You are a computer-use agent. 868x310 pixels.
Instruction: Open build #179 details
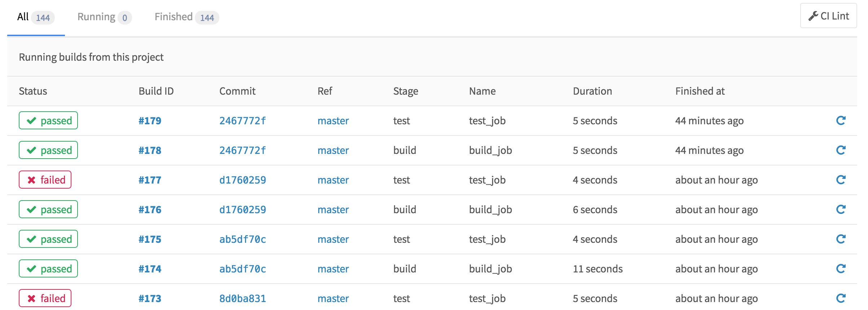coord(150,121)
